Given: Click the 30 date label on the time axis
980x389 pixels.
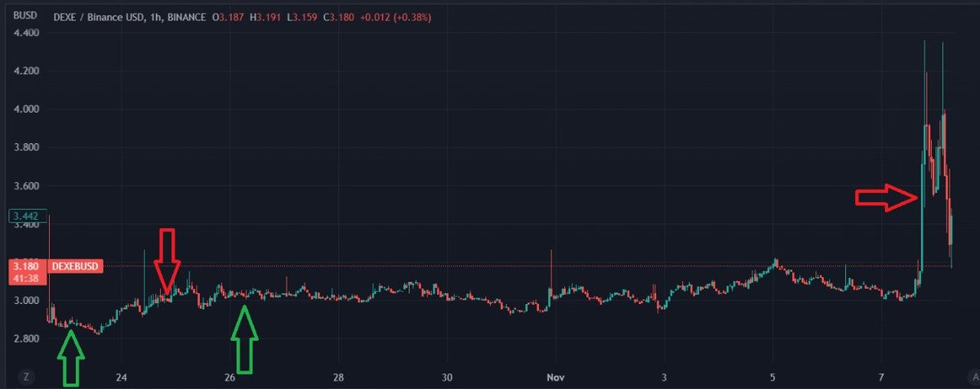Looking at the screenshot, I should click(x=447, y=378).
